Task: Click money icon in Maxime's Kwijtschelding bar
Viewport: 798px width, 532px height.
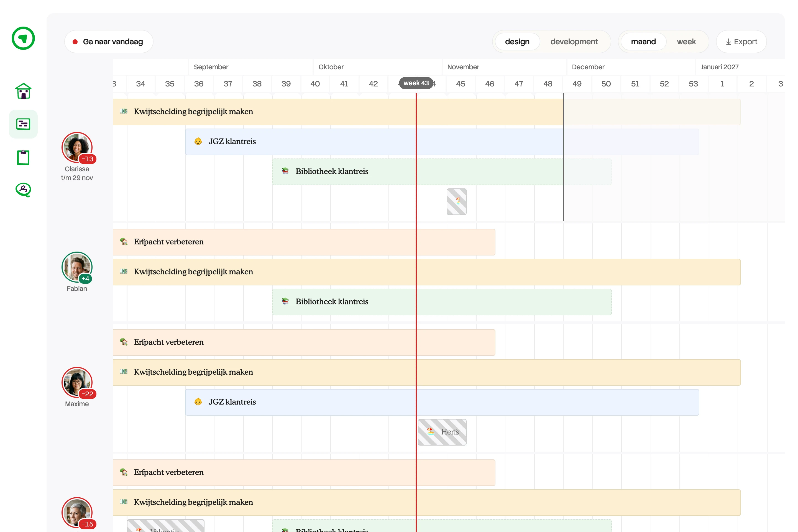Action: coord(124,372)
